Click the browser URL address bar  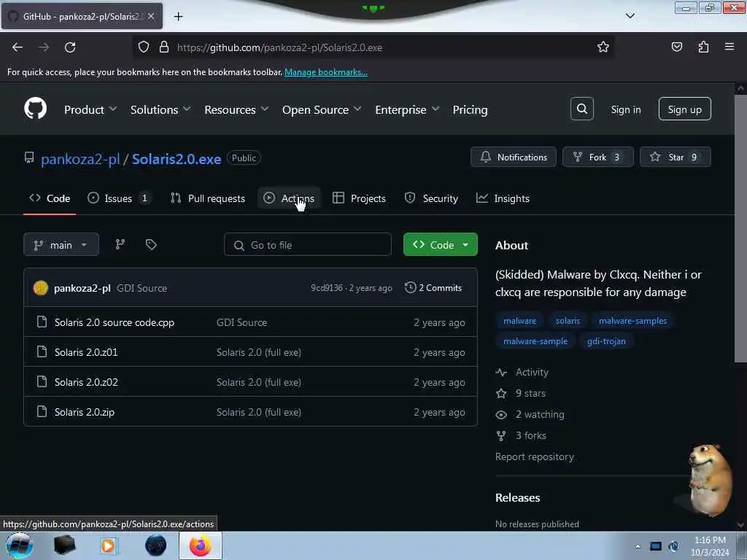tap(374, 47)
